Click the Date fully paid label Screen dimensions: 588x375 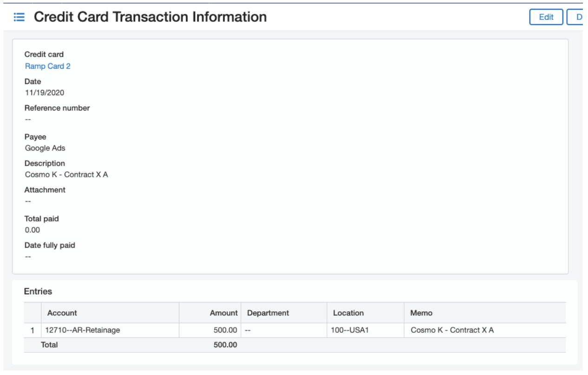pyautogui.click(x=50, y=246)
